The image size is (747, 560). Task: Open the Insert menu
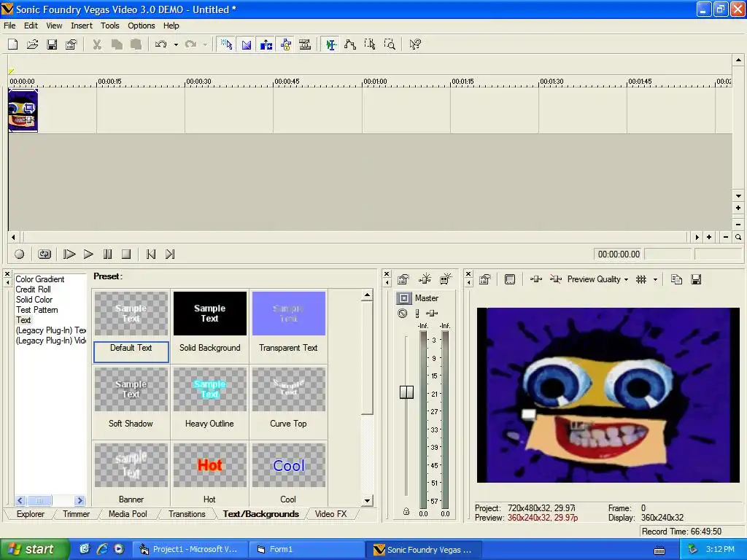(82, 26)
